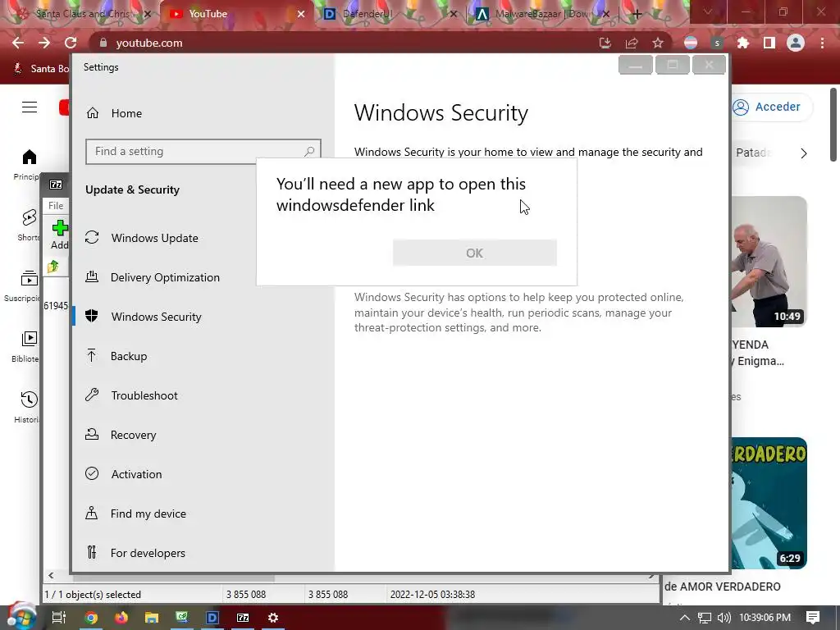This screenshot has width=840, height=630.
Task: Switch to the YouTube browser tab
Action: coord(231,14)
